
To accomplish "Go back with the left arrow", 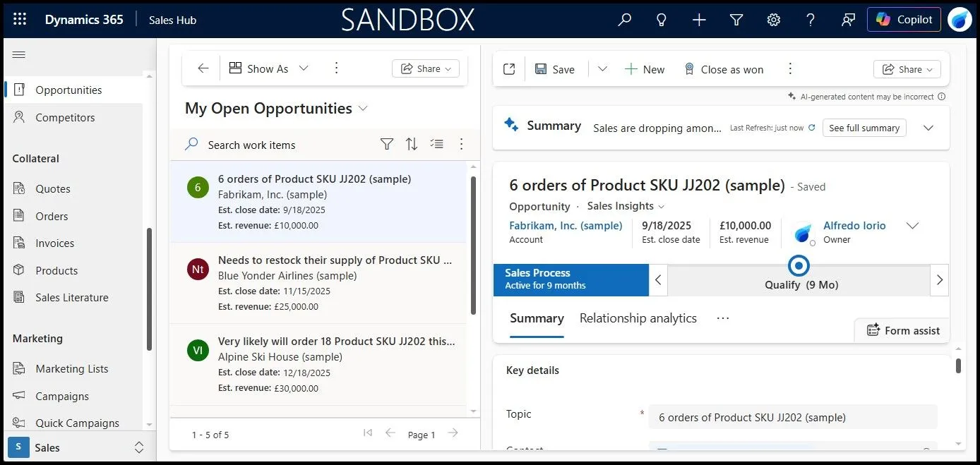I will point(203,68).
